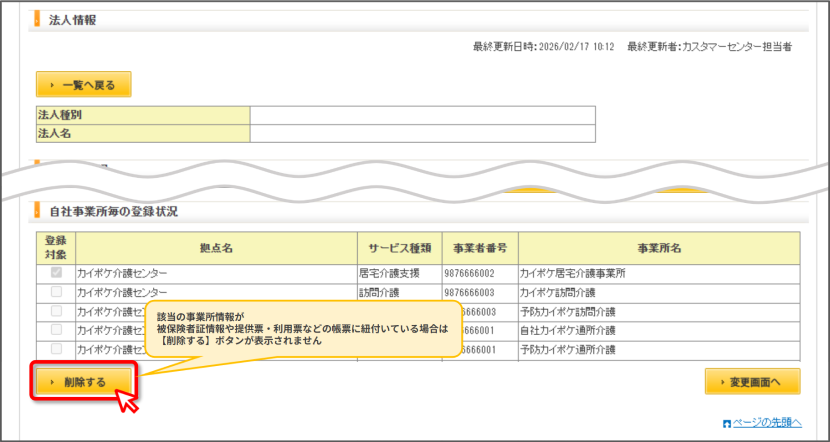The width and height of the screenshot is (830, 442).
Task: Tick the 自社カイポケ通所介護 row checkbox
Action: [56, 330]
